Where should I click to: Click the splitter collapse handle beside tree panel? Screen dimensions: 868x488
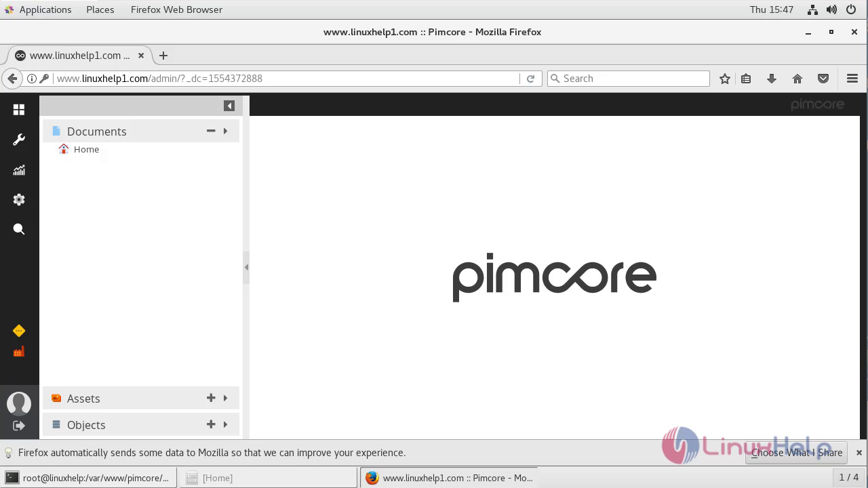click(246, 267)
